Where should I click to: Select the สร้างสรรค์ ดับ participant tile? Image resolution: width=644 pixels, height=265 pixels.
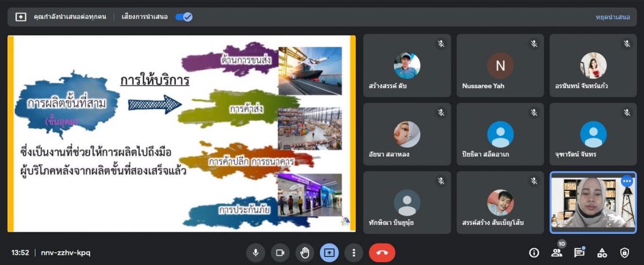point(407,65)
